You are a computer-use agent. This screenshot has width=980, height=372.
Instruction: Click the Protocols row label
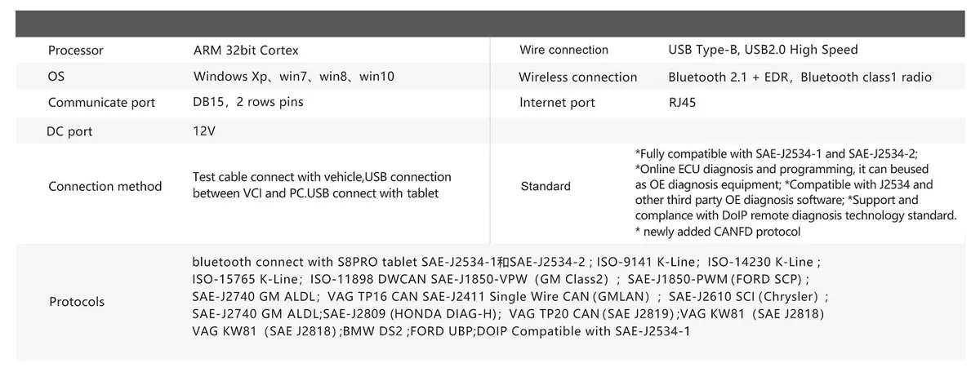[x=77, y=302]
